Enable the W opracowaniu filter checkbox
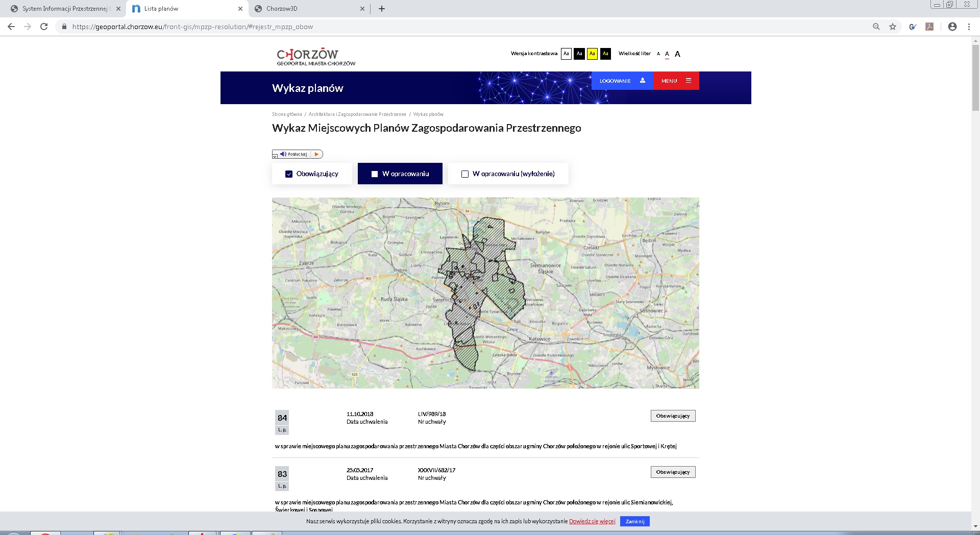The width and height of the screenshot is (980, 535). (375, 174)
